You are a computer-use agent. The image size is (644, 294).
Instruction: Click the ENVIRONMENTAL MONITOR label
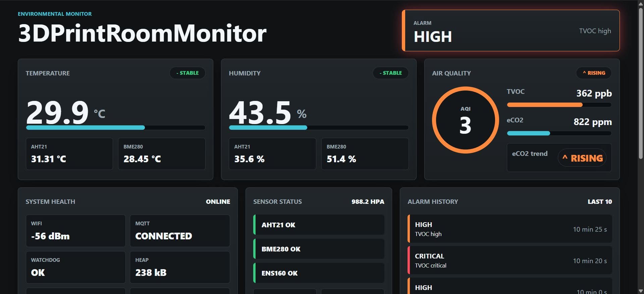[x=55, y=14]
